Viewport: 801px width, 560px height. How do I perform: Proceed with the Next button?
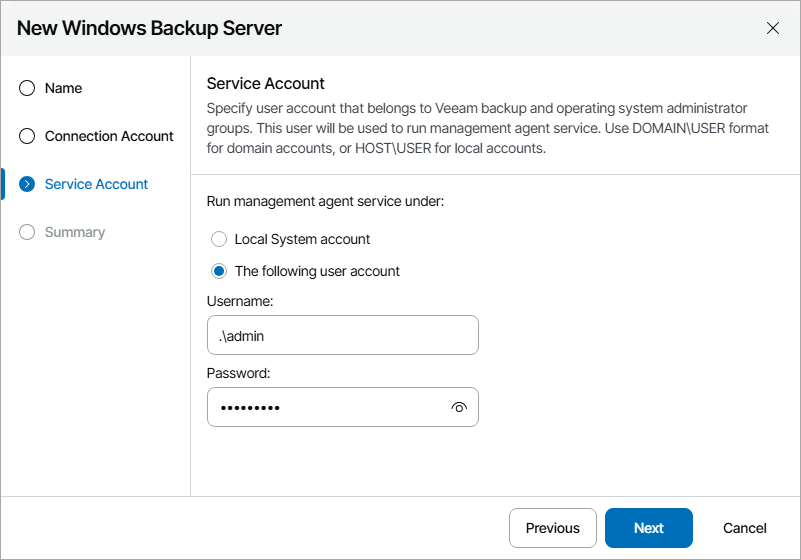pyautogui.click(x=648, y=528)
